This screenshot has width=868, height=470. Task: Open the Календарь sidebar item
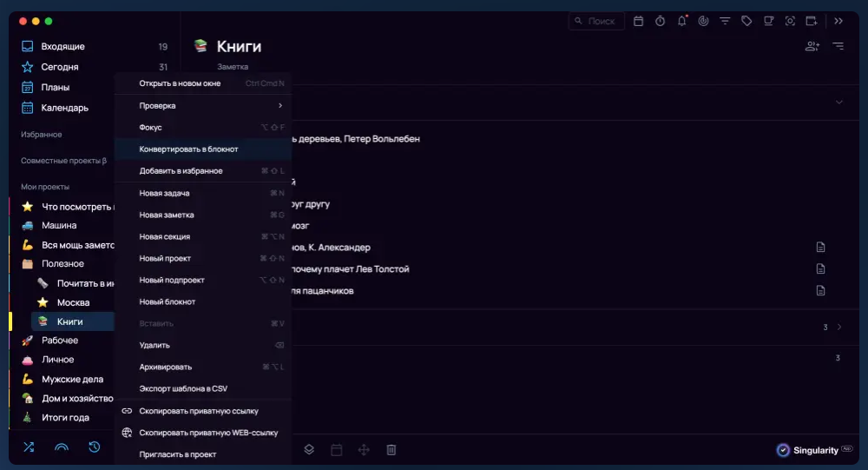tap(64, 108)
